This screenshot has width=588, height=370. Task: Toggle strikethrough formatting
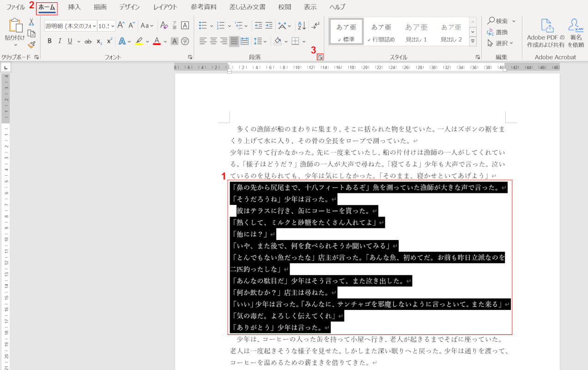[x=88, y=41]
